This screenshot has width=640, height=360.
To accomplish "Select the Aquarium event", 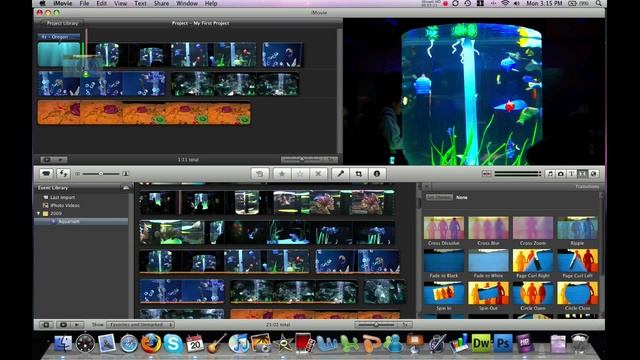I will (x=69, y=221).
